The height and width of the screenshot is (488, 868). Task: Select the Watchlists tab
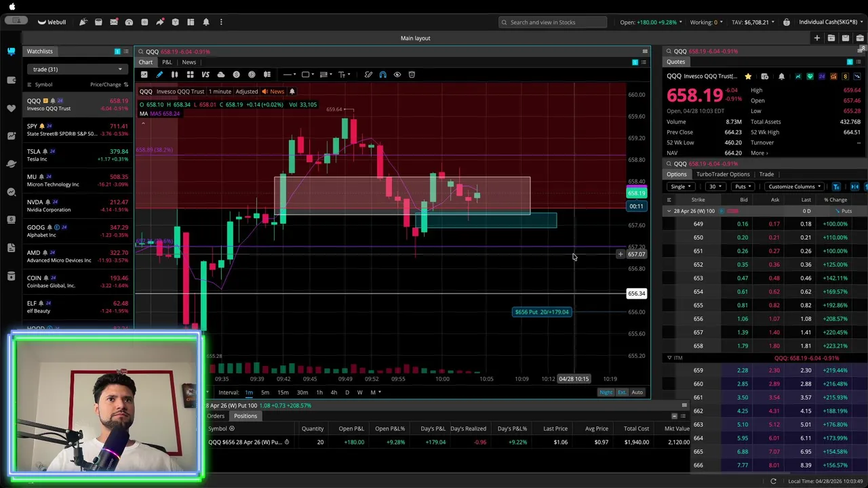39,52
